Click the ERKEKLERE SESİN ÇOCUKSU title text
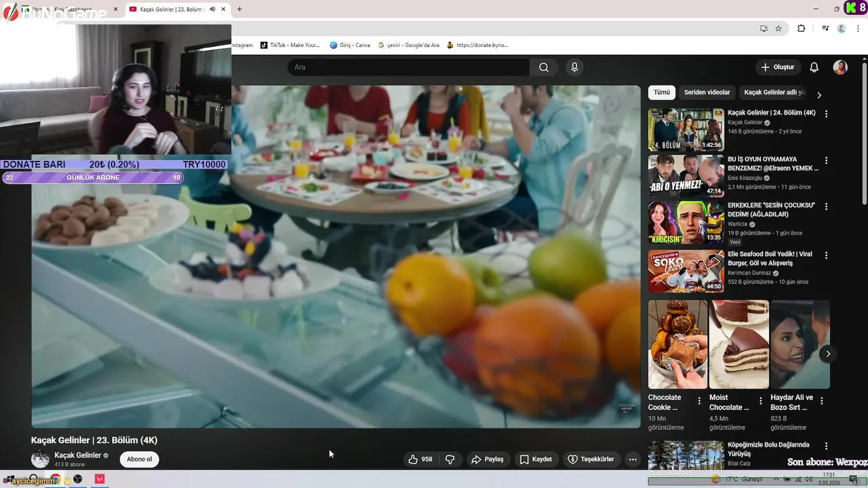 (771, 209)
